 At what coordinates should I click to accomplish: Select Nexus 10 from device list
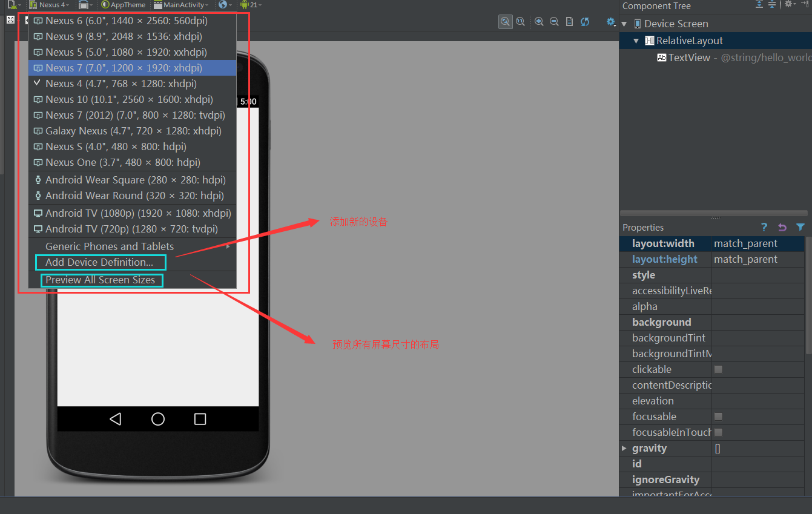tap(132, 99)
